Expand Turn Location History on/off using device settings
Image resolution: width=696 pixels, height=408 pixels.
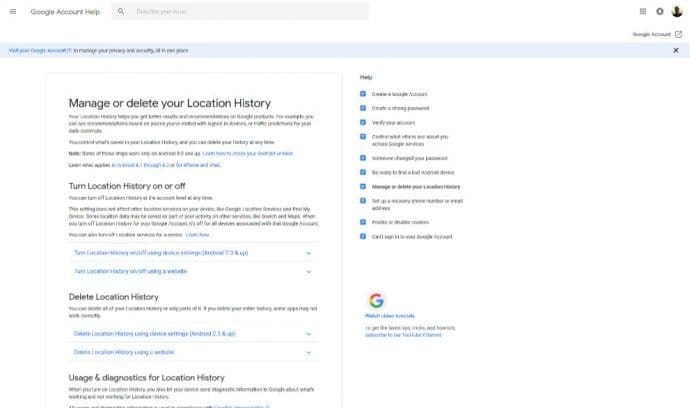[x=193, y=253]
